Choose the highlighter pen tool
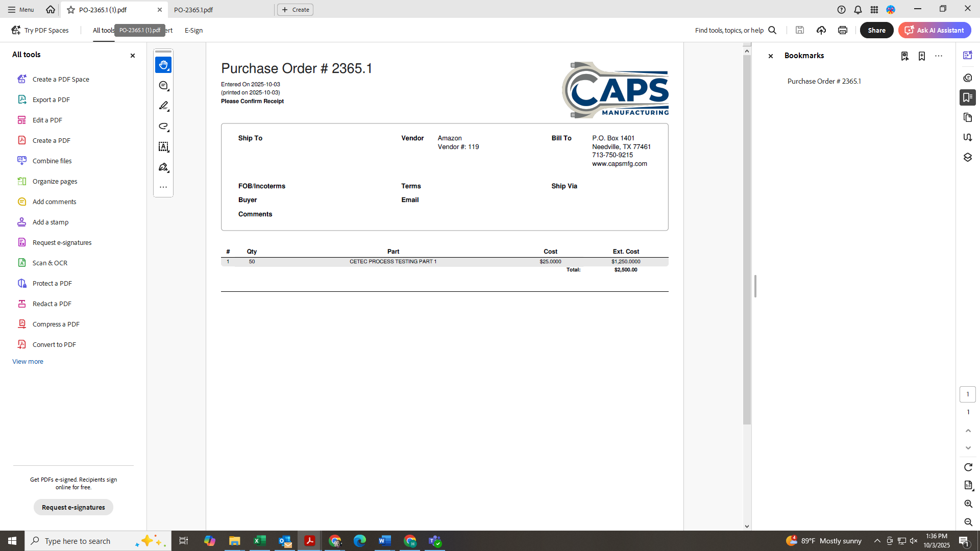 tap(163, 106)
